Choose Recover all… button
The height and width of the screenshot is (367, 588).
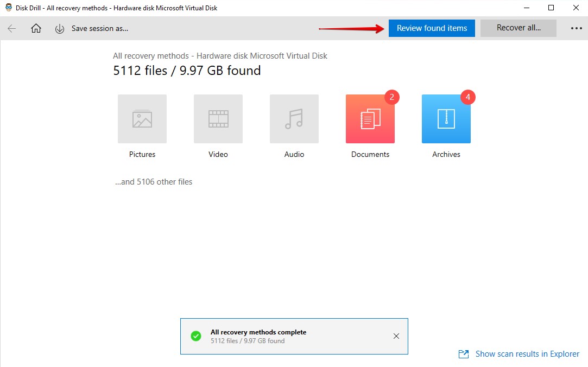pyautogui.click(x=519, y=28)
